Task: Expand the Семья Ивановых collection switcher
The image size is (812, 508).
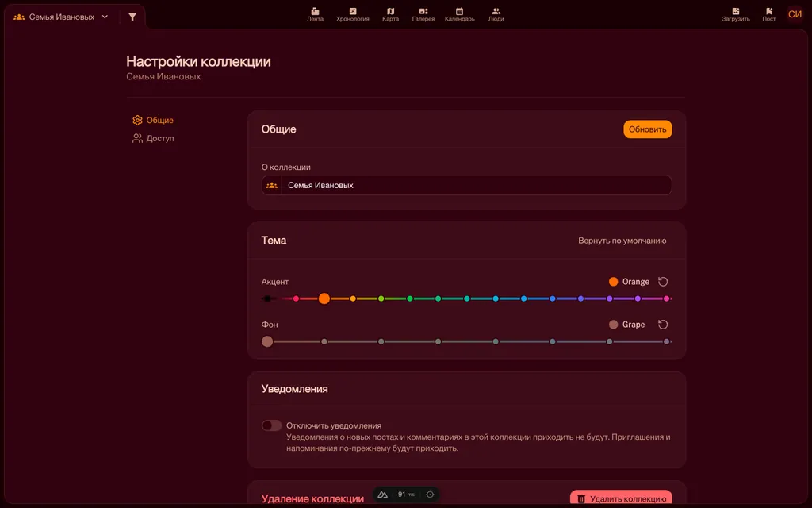Action: pos(62,17)
